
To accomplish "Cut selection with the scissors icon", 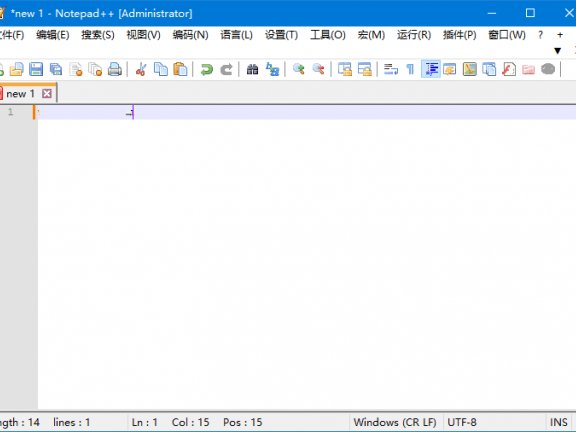I will [x=141, y=69].
